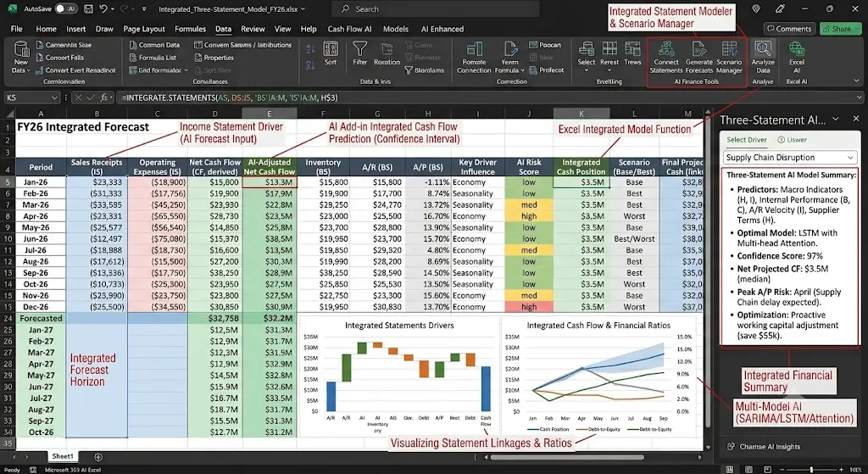Click the Trews icon in Evellling group
The height and width of the screenshot is (474, 868).
click(x=632, y=48)
